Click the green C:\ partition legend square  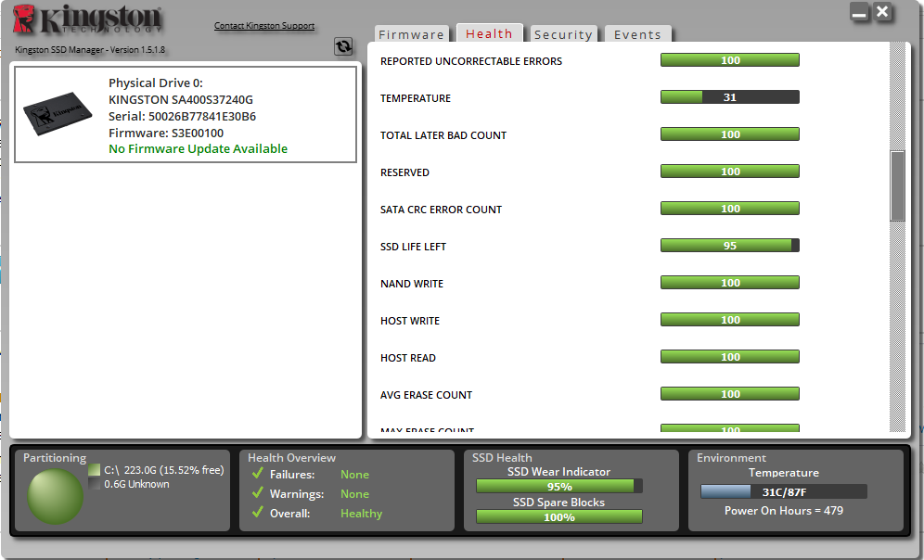(x=95, y=470)
